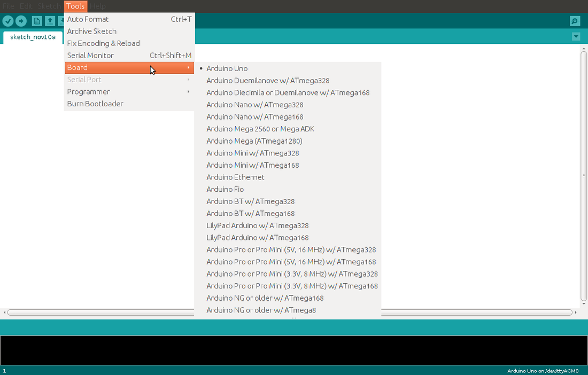Click the Verify checkmark toolbar icon
Screen dimensions: 588x375
click(8, 21)
